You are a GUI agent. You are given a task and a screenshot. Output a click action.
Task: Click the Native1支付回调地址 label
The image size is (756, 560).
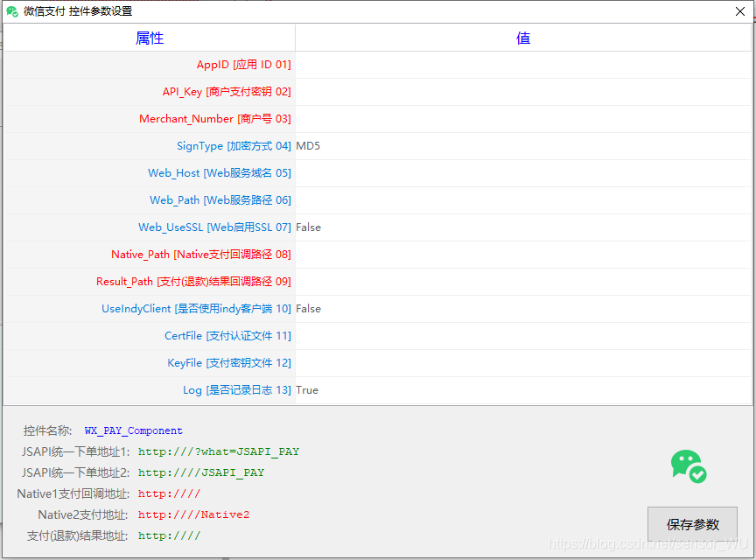click(x=73, y=493)
